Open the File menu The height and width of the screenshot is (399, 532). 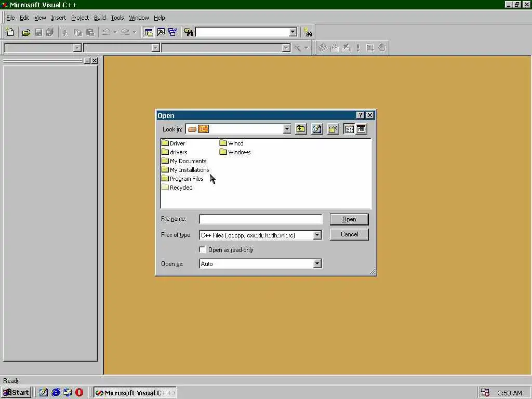click(10, 18)
